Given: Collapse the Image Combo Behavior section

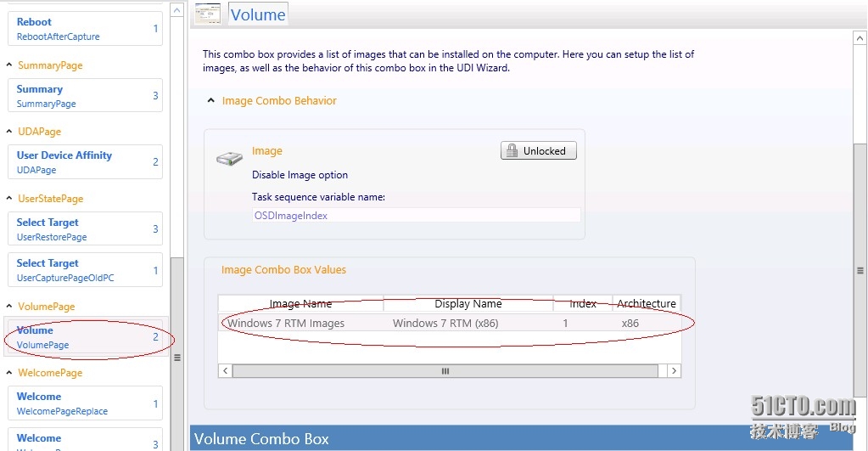Looking at the screenshot, I should tap(210, 101).
